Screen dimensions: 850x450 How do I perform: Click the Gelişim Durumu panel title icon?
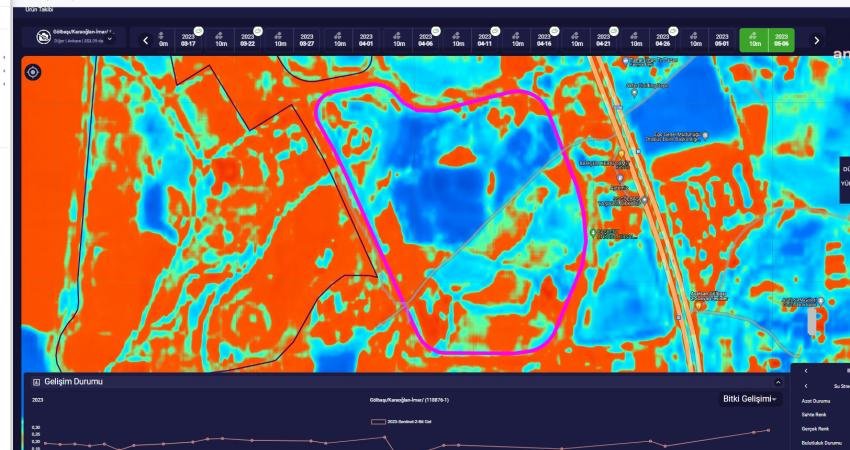pos(37,382)
